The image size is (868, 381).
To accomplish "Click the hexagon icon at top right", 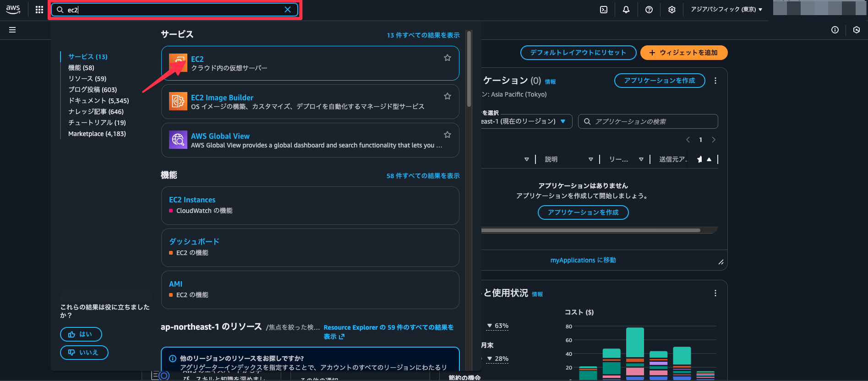I will tap(857, 30).
